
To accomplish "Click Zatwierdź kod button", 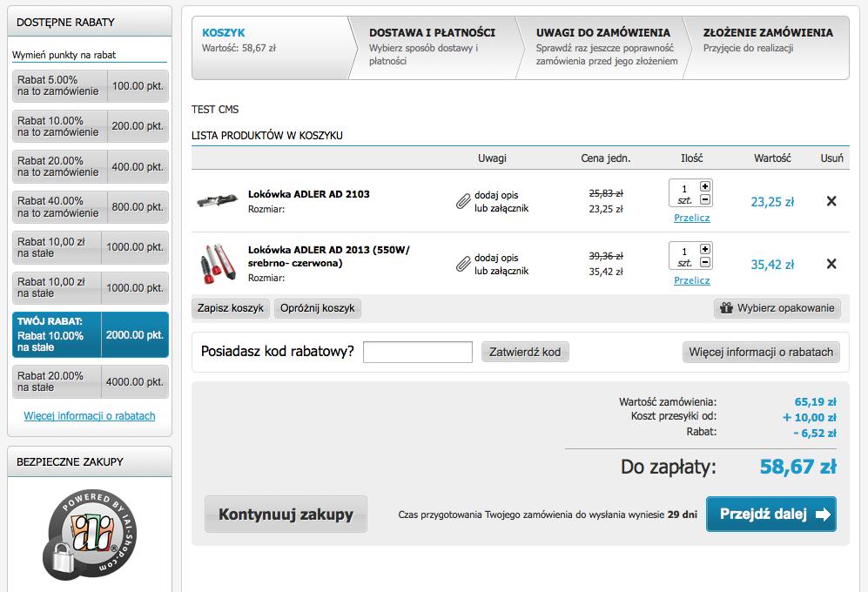I will 525,353.
